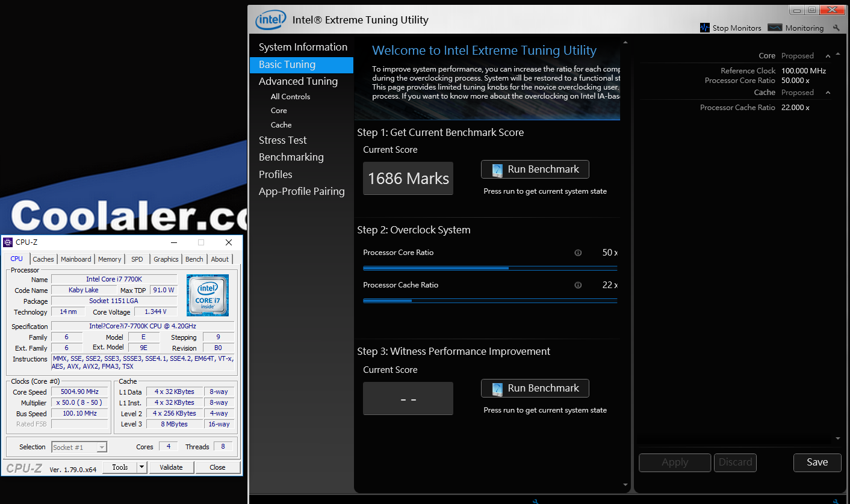Open Advanced Tuning section

coord(298,81)
